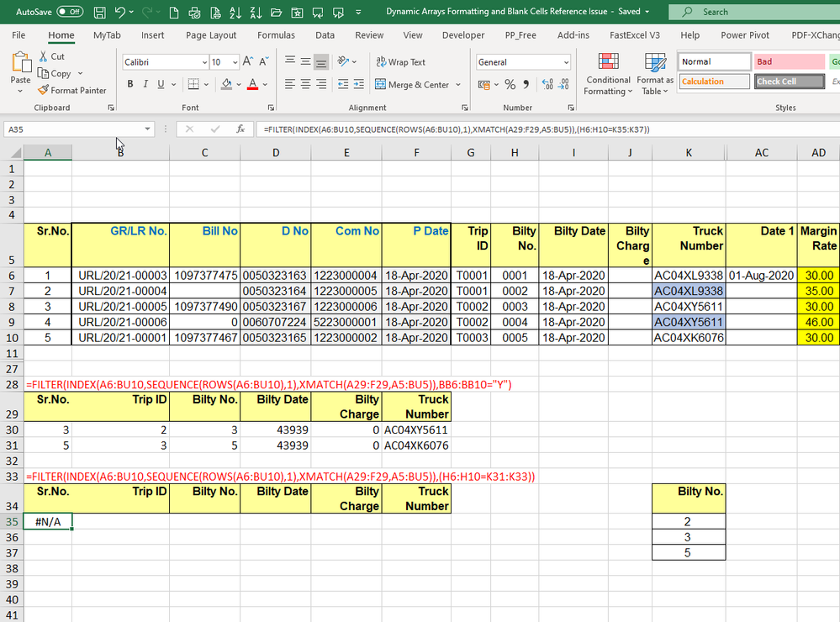Switch to the Power Pivot tab
Screen dimensions: 840x622
pyautogui.click(x=745, y=35)
